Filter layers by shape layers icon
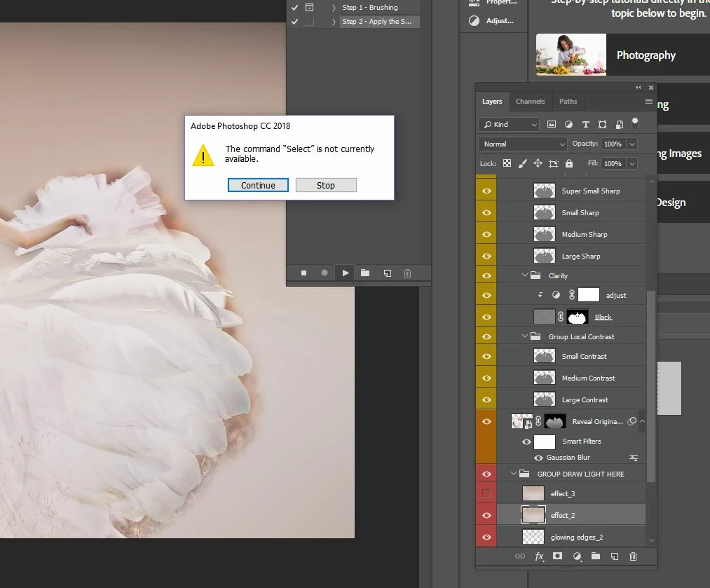Image resolution: width=710 pixels, height=588 pixels. [602, 125]
